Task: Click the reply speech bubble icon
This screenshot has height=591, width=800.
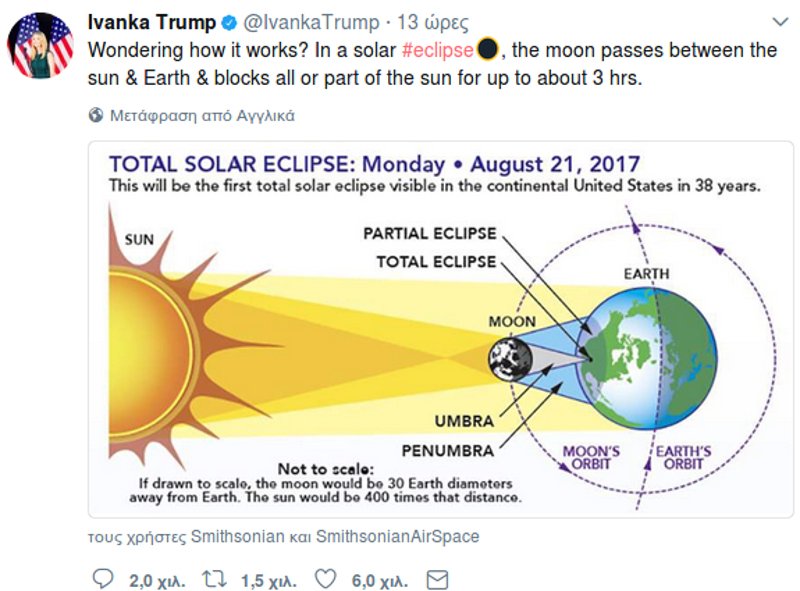Action: pyautogui.click(x=102, y=579)
